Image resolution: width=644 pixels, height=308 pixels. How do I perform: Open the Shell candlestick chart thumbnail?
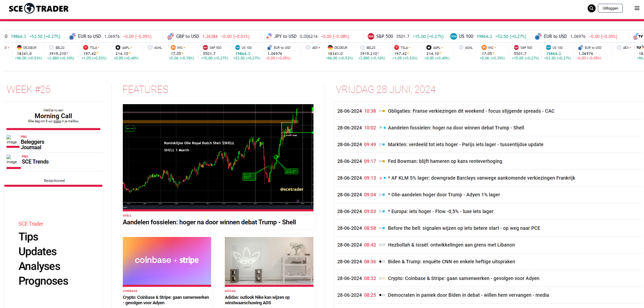point(218,156)
